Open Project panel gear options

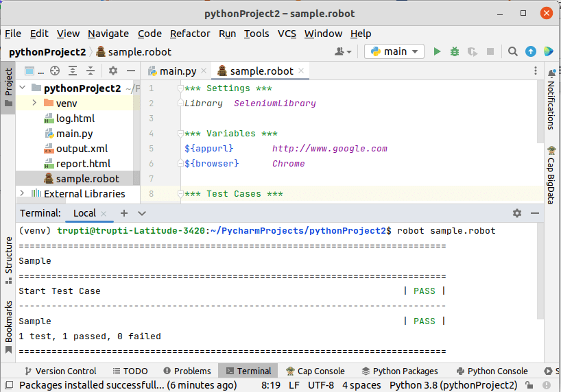[113, 71]
